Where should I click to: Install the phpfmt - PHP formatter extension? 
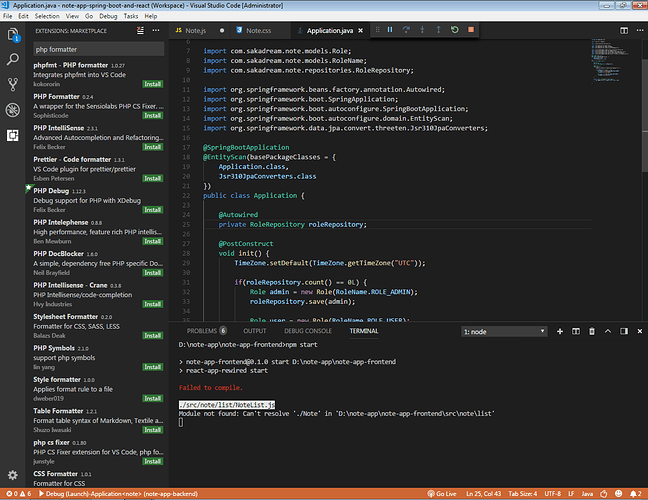(x=152, y=84)
